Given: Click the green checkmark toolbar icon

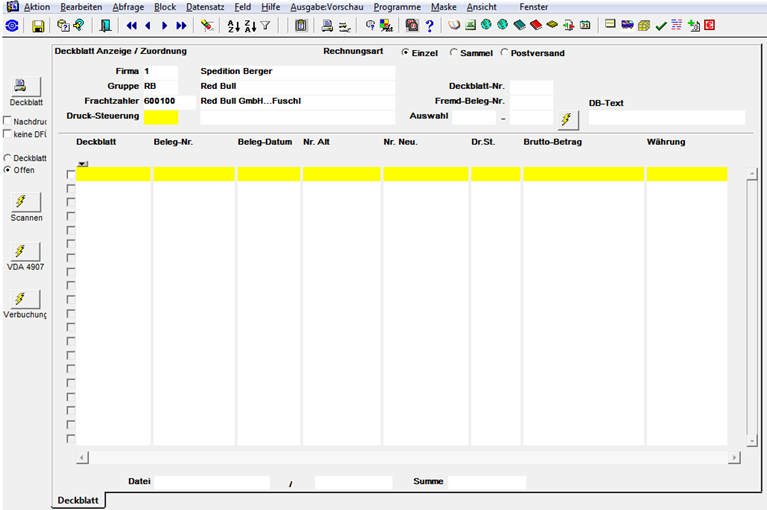Looking at the screenshot, I should (661, 26).
